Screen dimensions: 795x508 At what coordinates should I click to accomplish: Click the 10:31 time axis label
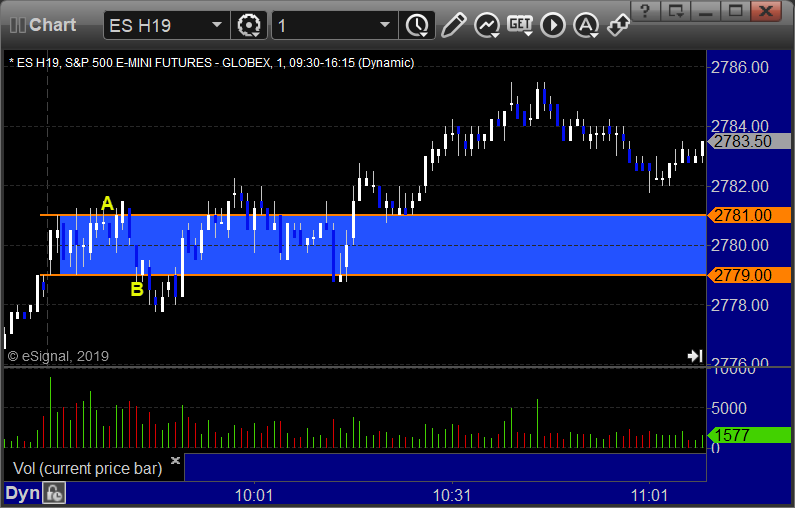(452, 495)
